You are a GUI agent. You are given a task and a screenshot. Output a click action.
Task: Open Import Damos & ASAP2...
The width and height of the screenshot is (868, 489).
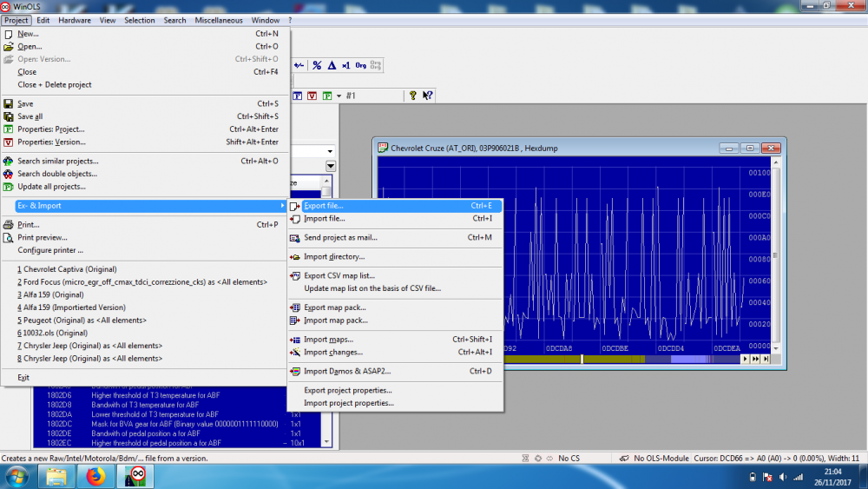(395, 371)
